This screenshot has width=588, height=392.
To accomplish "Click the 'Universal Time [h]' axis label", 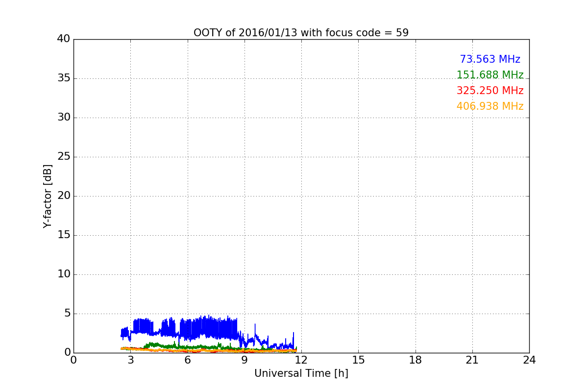I will click(x=301, y=373).
